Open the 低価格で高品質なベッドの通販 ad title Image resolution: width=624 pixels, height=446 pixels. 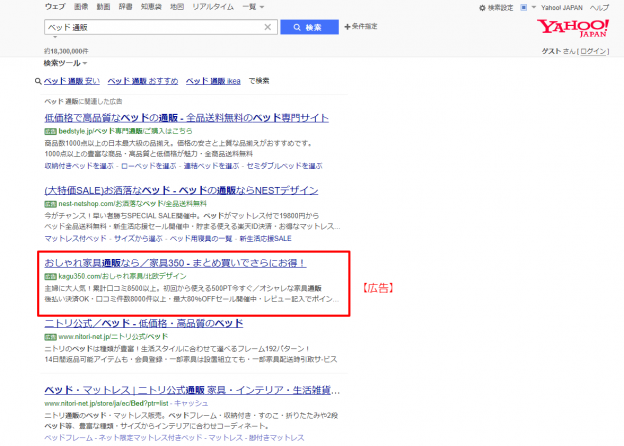point(187,118)
